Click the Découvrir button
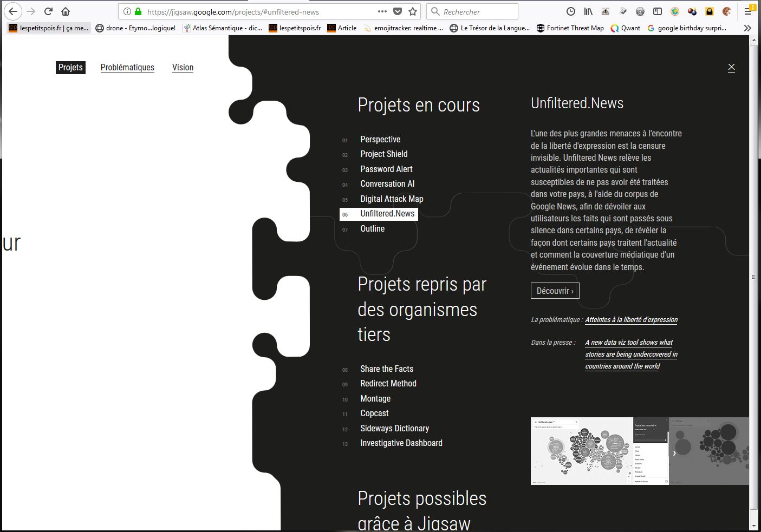The height and width of the screenshot is (532, 761). [x=555, y=291]
